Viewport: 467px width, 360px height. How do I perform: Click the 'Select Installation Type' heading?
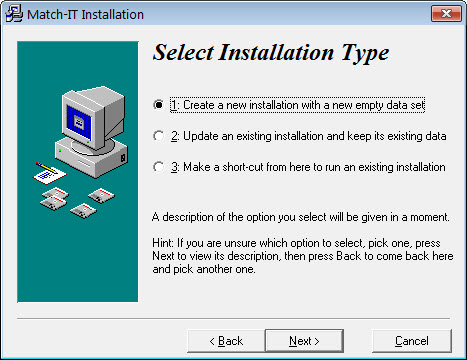tap(271, 53)
